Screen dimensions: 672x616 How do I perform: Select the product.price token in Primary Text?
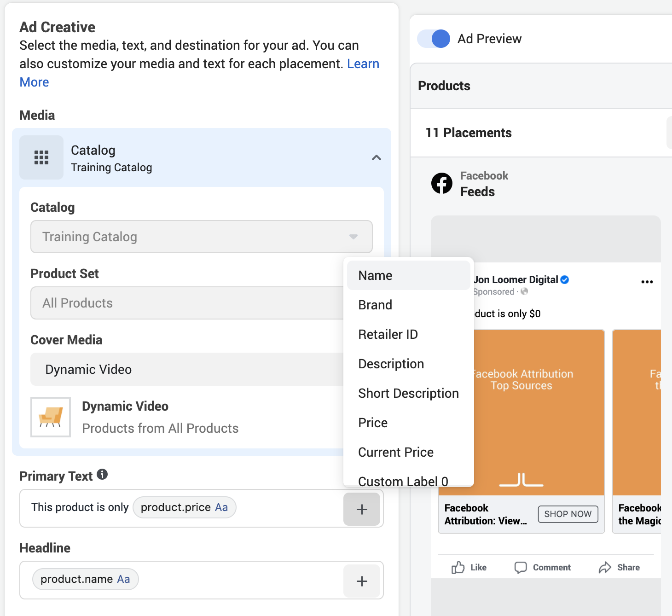click(x=184, y=507)
